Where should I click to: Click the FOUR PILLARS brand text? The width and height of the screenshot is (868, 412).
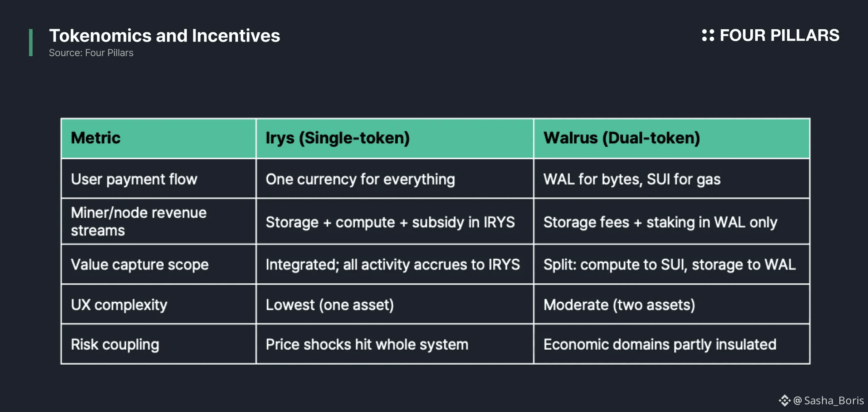pyautogui.click(x=779, y=35)
